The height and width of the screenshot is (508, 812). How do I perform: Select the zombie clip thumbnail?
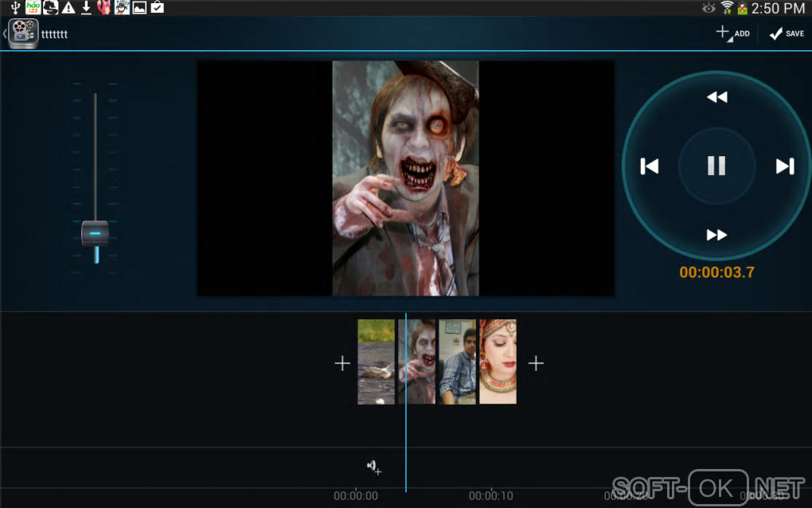[417, 361]
